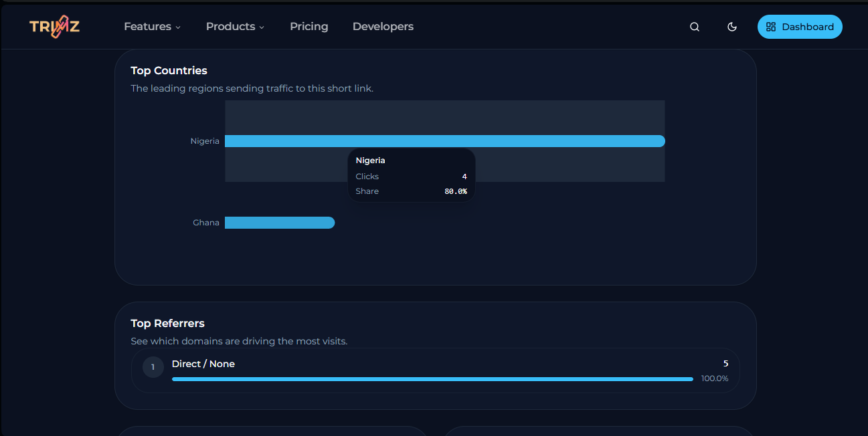Open the Dashboard button
This screenshot has width=868, height=436.
pyautogui.click(x=800, y=27)
